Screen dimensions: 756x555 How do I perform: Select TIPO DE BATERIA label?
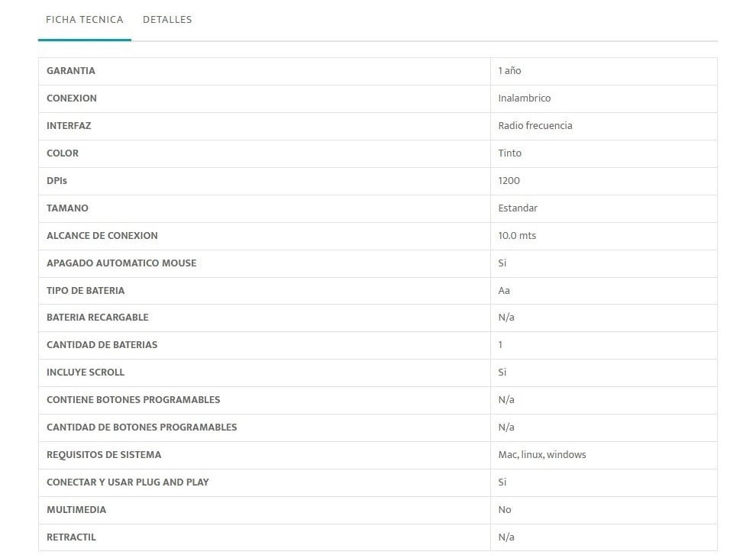[86, 291]
